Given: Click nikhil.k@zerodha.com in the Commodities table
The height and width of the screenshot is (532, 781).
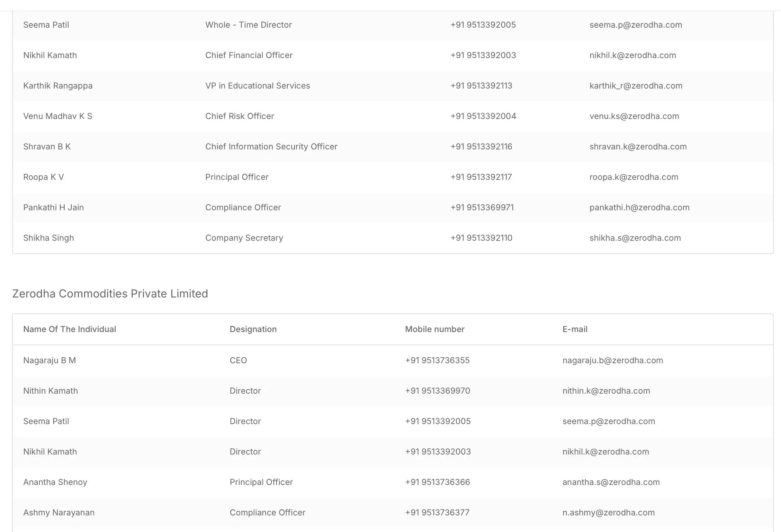Looking at the screenshot, I should (606, 452).
